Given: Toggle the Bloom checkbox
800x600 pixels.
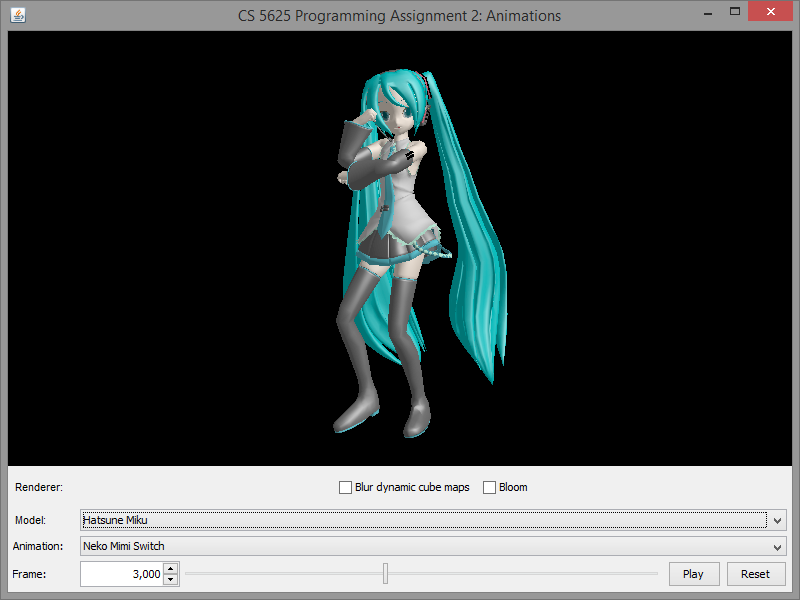Looking at the screenshot, I should [x=490, y=488].
